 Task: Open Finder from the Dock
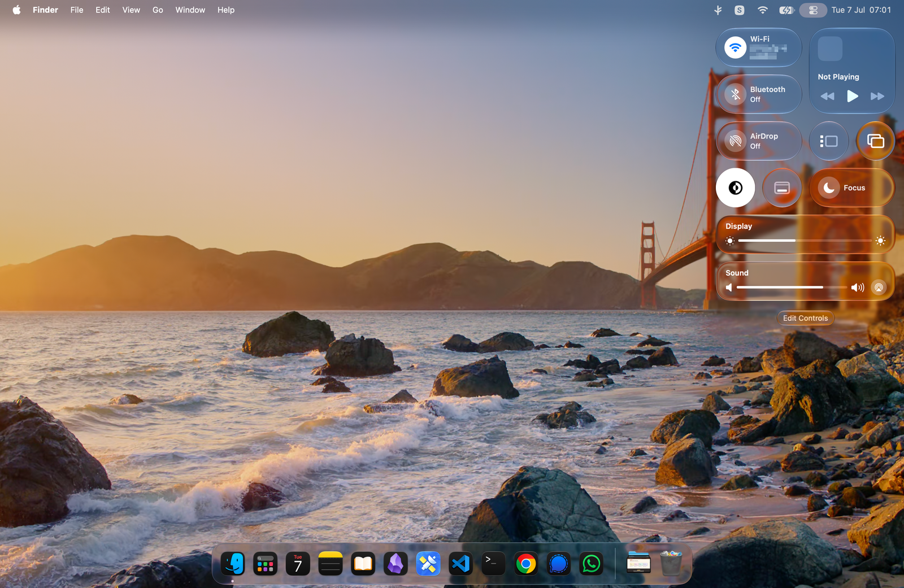click(x=233, y=564)
